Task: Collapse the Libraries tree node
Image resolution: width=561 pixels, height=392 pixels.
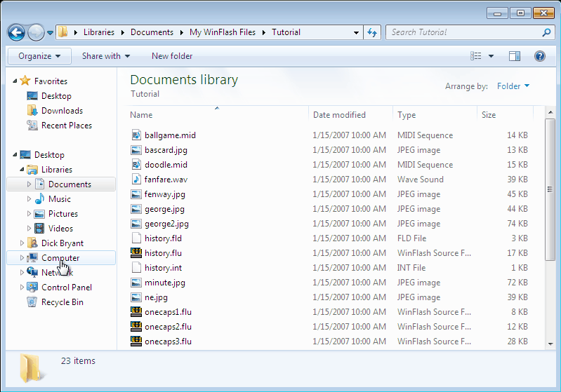Action: click(x=22, y=170)
